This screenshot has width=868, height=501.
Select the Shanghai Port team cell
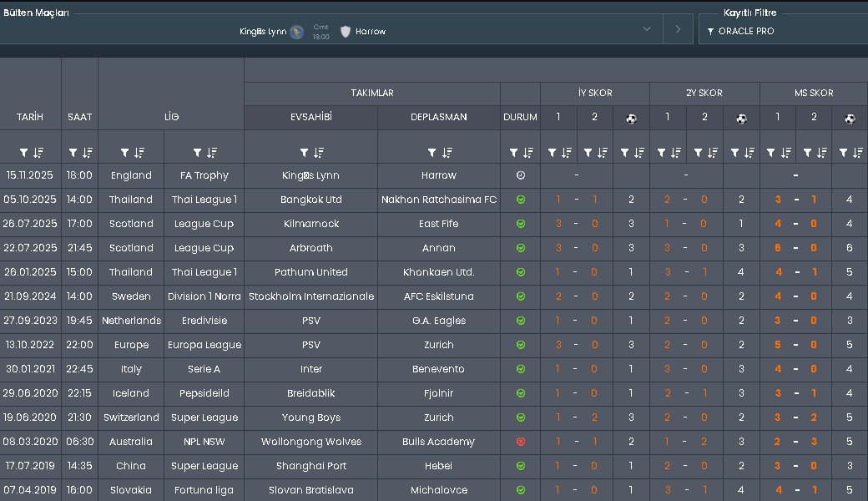pyautogui.click(x=311, y=466)
